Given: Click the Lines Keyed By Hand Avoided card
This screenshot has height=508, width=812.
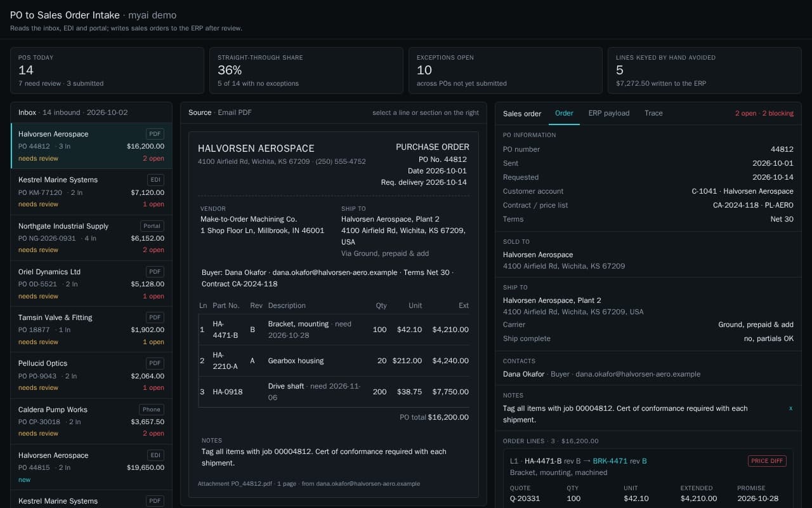Looking at the screenshot, I should click(x=704, y=70).
